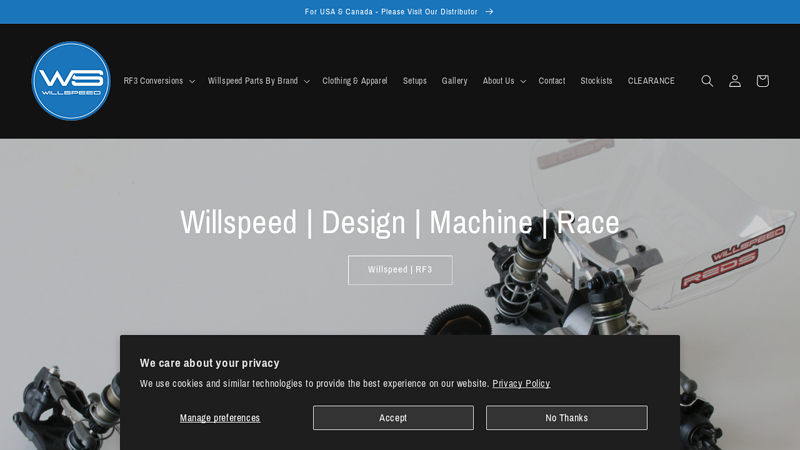The height and width of the screenshot is (450, 800).
Task: Click 'We care about your privacy' heading
Action: click(210, 363)
